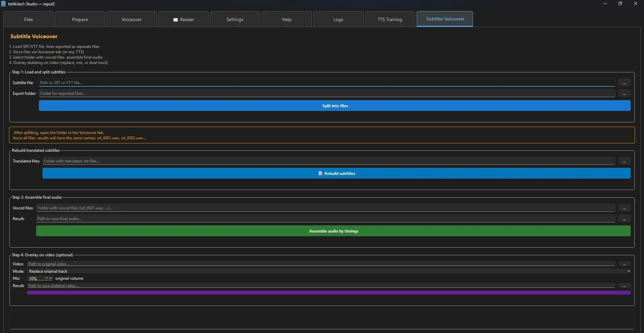644x333 pixels.
Task: Browse for the original Video path
Action: pyautogui.click(x=624, y=264)
